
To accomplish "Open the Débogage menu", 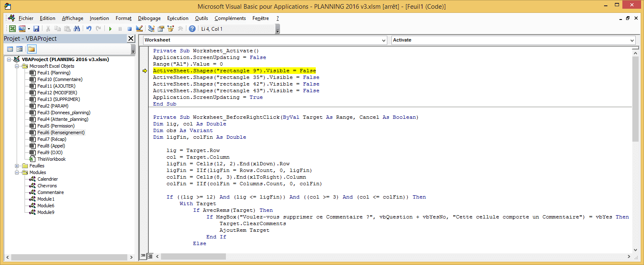I will pos(149,18).
